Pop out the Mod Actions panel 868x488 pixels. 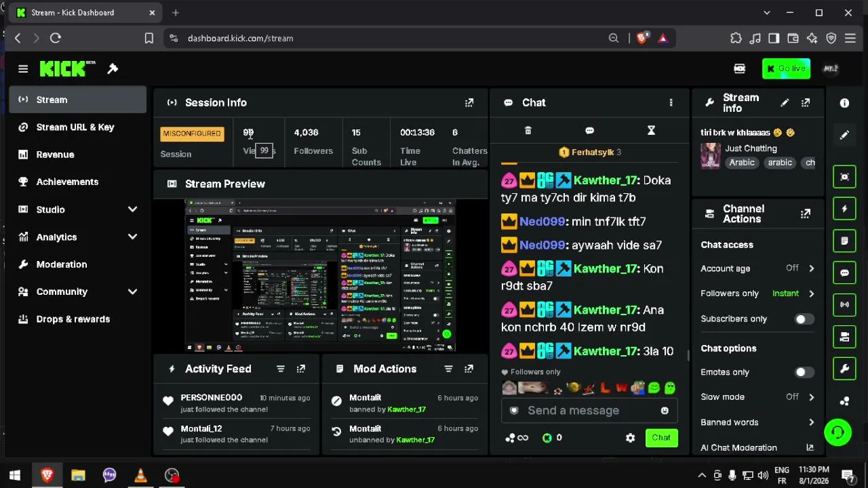[x=469, y=369]
